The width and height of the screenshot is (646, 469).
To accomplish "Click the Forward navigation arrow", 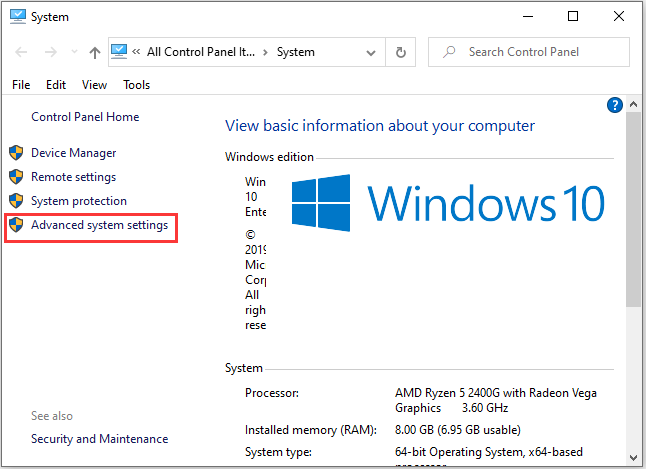I will (51, 52).
